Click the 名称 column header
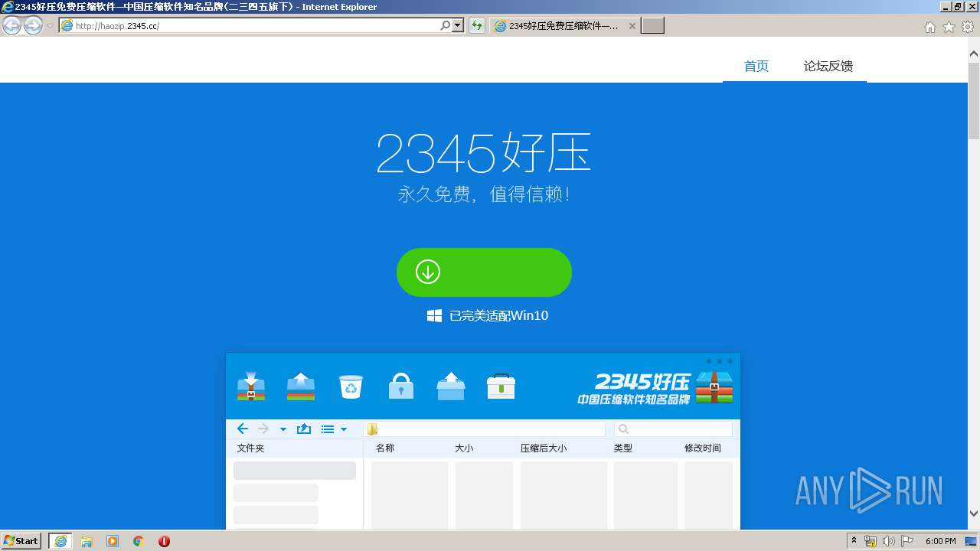The image size is (980, 551). (385, 448)
